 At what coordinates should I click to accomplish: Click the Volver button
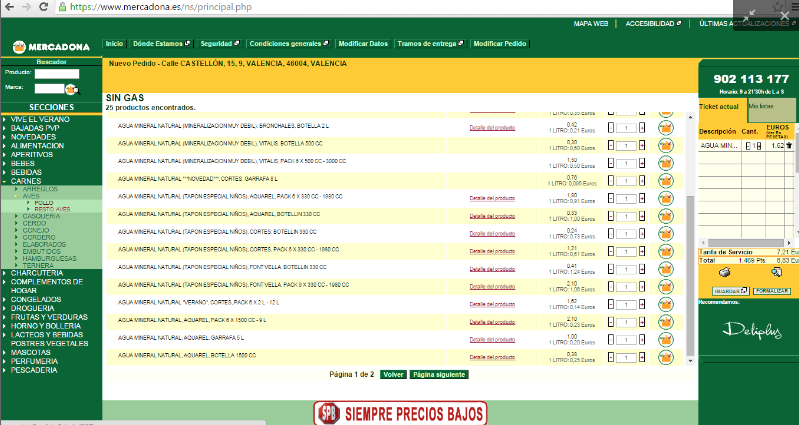(x=393, y=375)
